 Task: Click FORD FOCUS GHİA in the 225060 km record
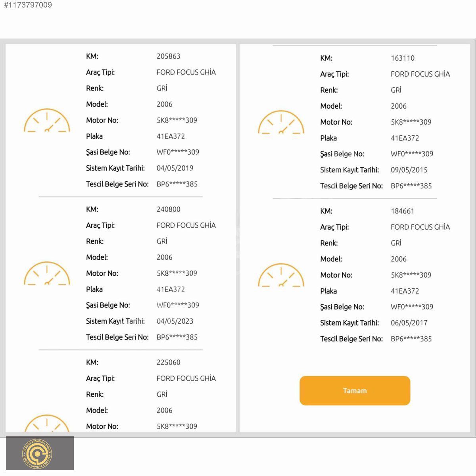[186, 378]
